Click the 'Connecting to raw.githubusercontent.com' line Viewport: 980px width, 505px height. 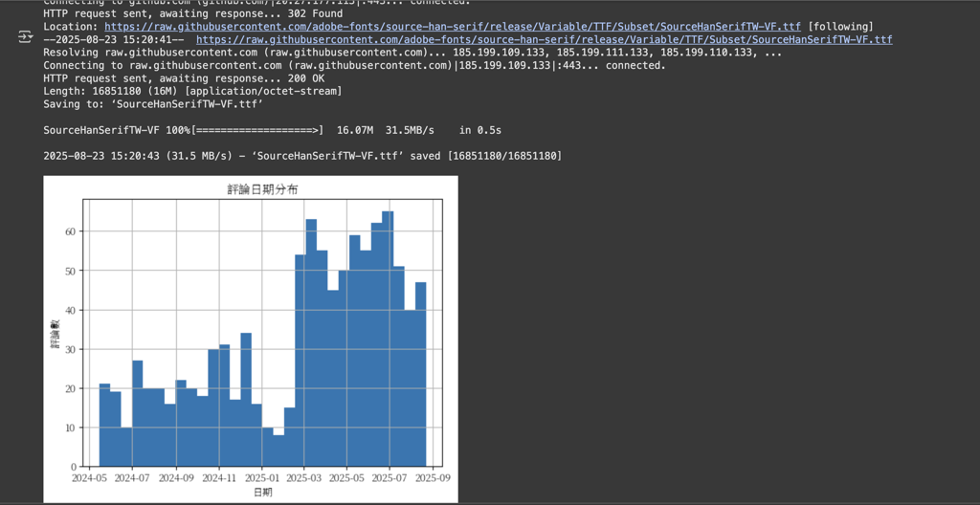tap(354, 66)
